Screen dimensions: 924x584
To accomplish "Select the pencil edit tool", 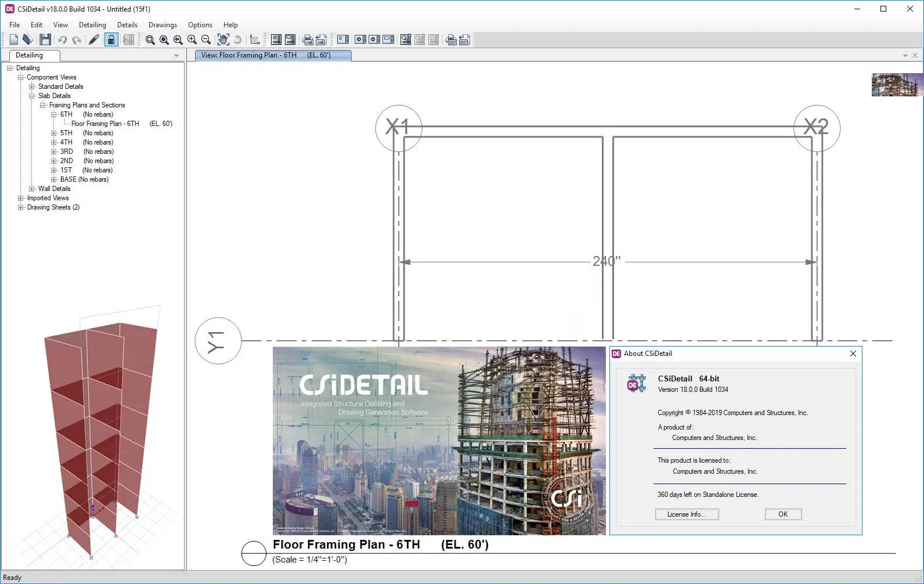I will [x=93, y=39].
